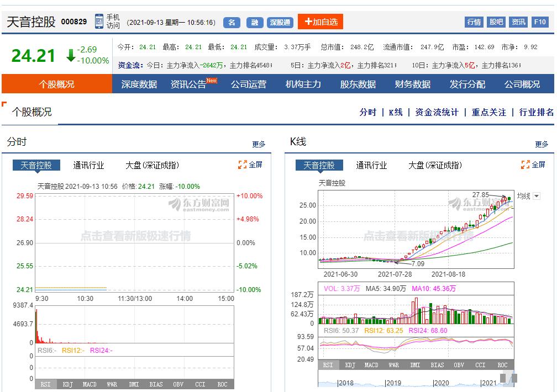Open the 财务数据 tab
Image resolution: width=557 pixels, height=392 pixels.
[x=412, y=84]
